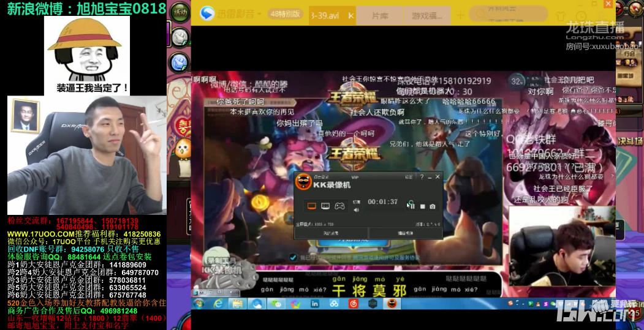Click the round grey game icon below 活动
Image resolution: width=644 pixels, height=330 pixels.
tap(180, 38)
